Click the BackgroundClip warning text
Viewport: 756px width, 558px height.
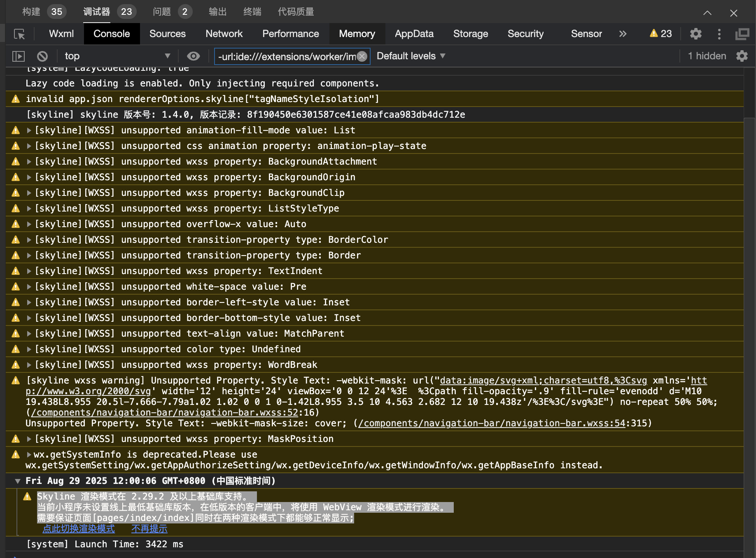tap(189, 193)
